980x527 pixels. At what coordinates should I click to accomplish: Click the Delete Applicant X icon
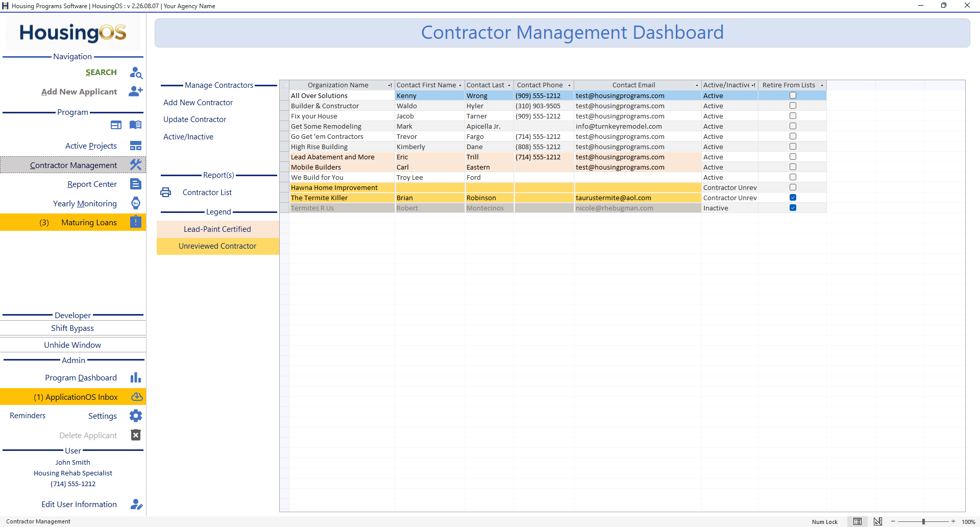click(136, 435)
